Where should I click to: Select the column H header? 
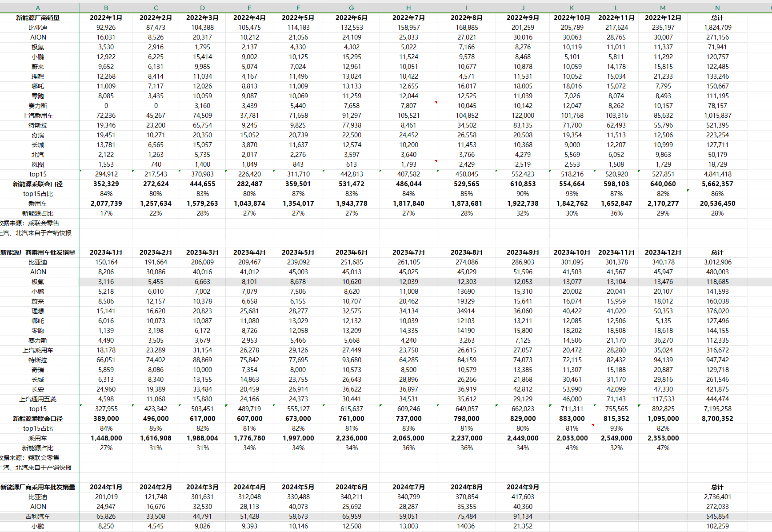point(409,8)
